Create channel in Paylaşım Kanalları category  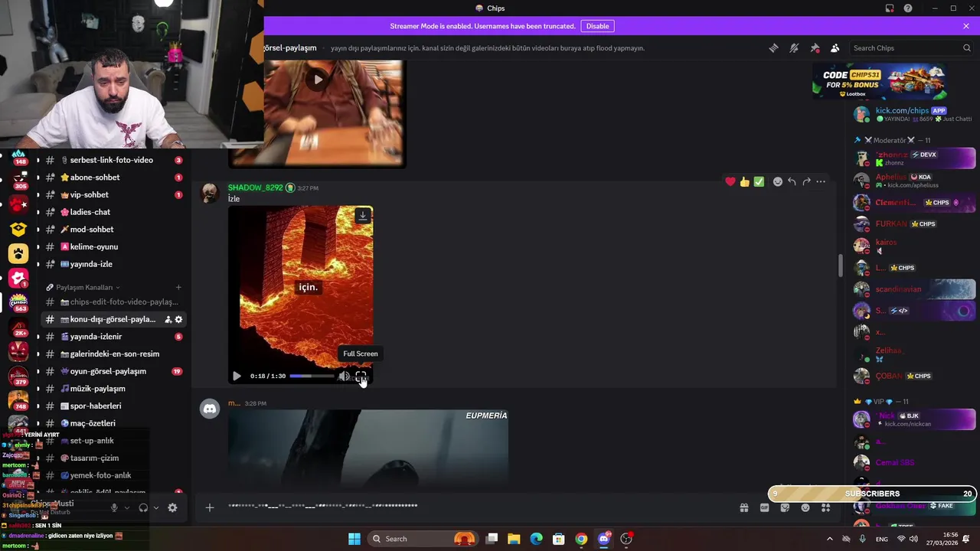[x=178, y=288]
